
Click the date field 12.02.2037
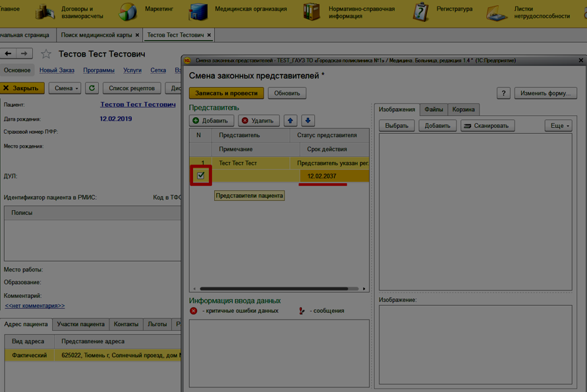tap(322, 176)
